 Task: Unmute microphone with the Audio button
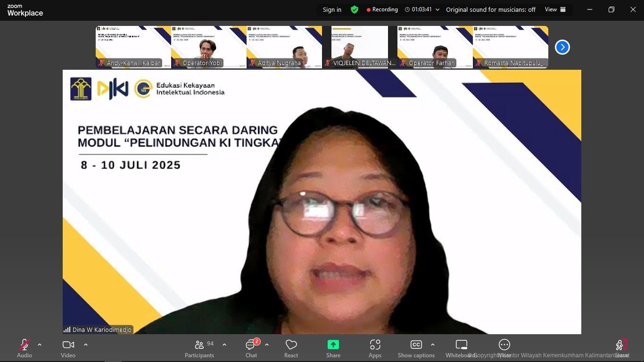25,349
